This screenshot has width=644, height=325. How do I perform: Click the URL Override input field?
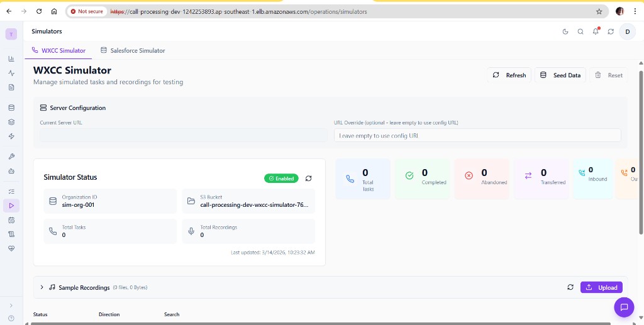point(477,135)
